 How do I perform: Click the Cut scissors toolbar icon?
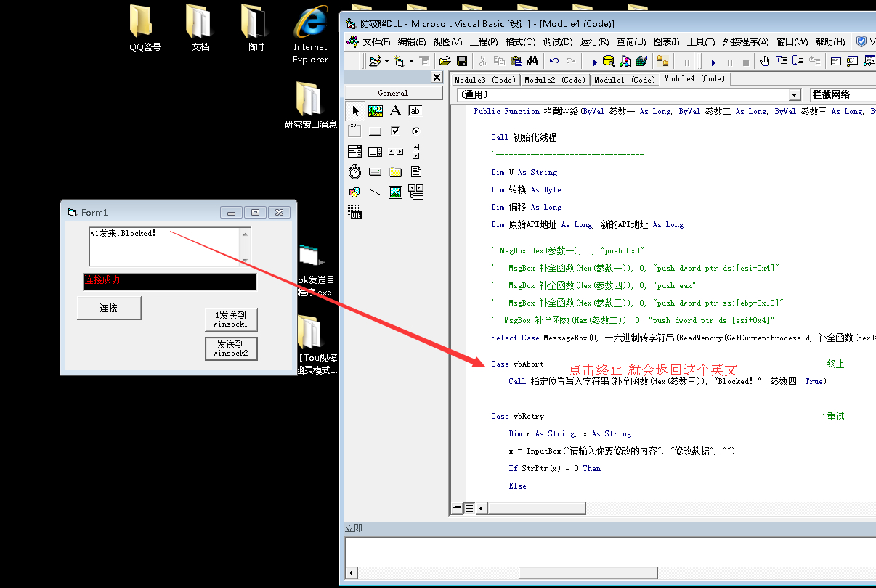point(482,62)
